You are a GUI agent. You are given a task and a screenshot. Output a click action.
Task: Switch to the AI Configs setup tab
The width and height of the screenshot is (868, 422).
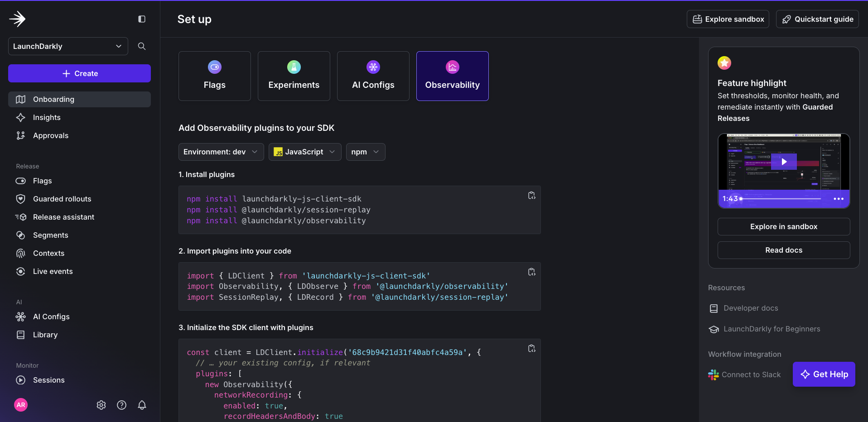coord(373,76)
